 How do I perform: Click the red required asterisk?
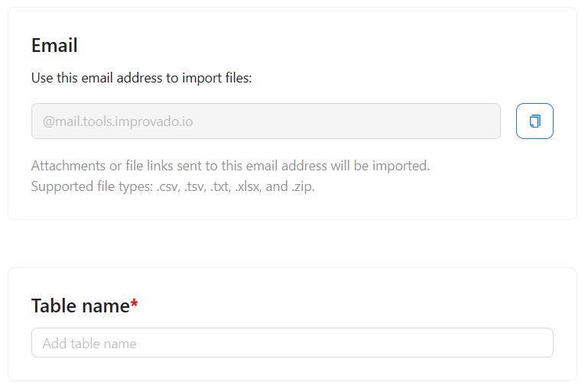click(x=135, y=303)
